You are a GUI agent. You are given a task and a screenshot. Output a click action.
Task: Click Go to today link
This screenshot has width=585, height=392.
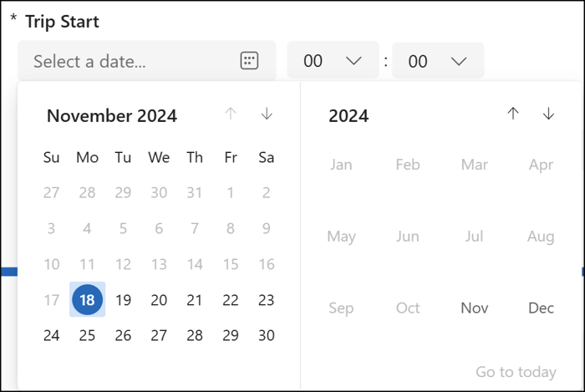tap(516, 372)
